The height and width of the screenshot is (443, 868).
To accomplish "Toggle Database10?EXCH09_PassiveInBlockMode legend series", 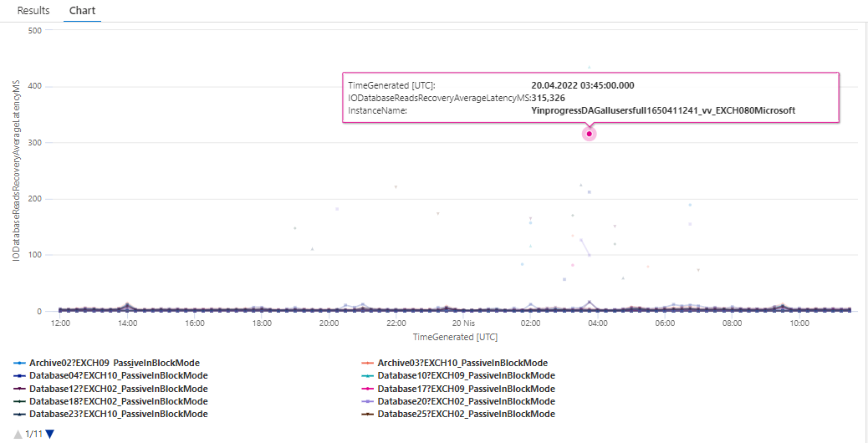I will click(x=457, y=375).
